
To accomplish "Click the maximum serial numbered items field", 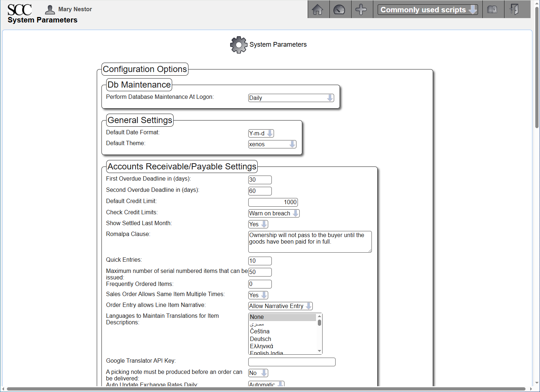I will pos(260,272).
